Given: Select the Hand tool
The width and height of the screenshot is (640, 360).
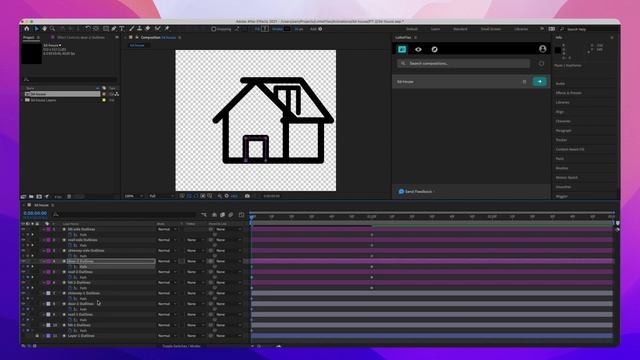Looking at the screenshot, I should (44, 29).
